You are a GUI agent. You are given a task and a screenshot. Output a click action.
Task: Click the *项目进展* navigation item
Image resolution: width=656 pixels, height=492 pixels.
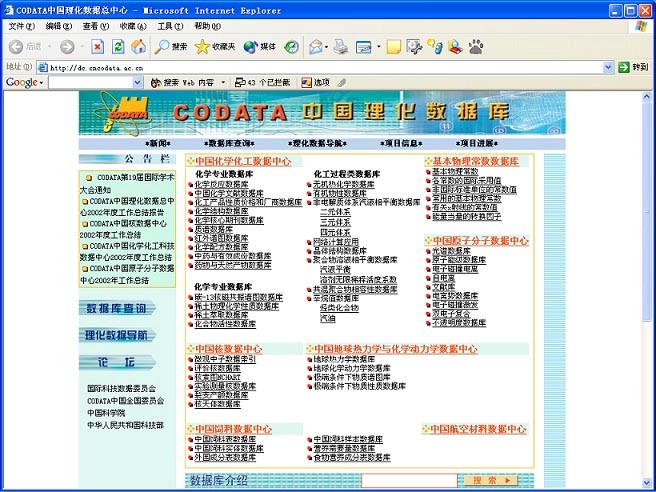click(477, 144)
